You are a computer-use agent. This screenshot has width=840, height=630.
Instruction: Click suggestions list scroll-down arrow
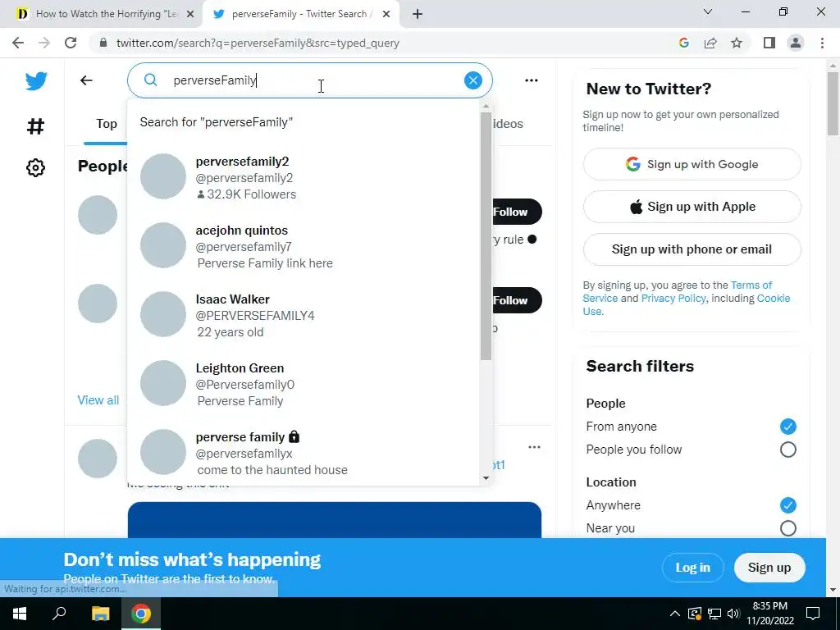pyautogui.click(x=486, y=478)
